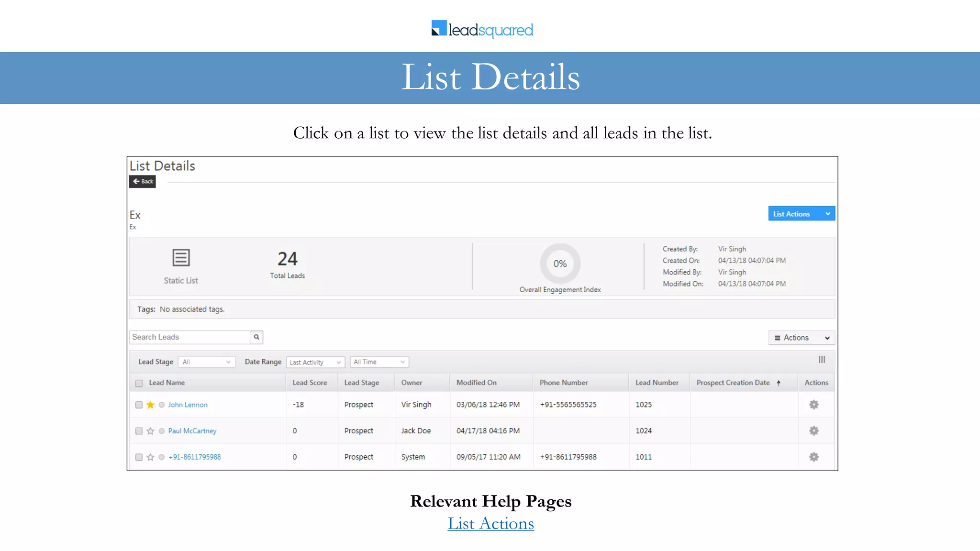The image size is (980, 551).
Task: Click +91-8611795988 lead's grey status dot
Action: 162,457
